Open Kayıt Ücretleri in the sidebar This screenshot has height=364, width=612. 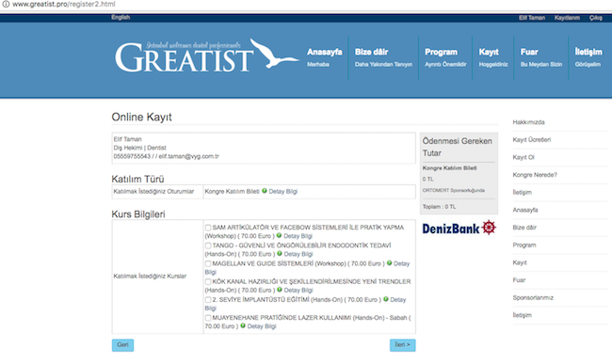coord(532,139)
